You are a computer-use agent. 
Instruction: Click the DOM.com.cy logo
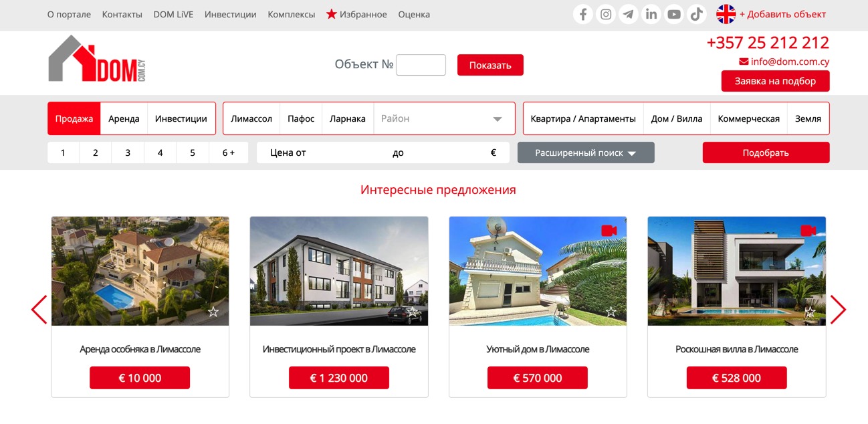coord(97,59)
